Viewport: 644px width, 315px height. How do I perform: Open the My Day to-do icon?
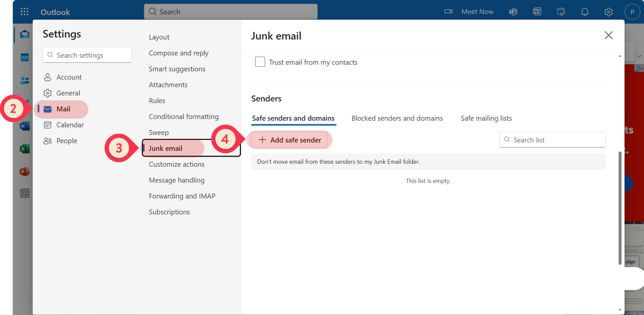tap(561, 12)
